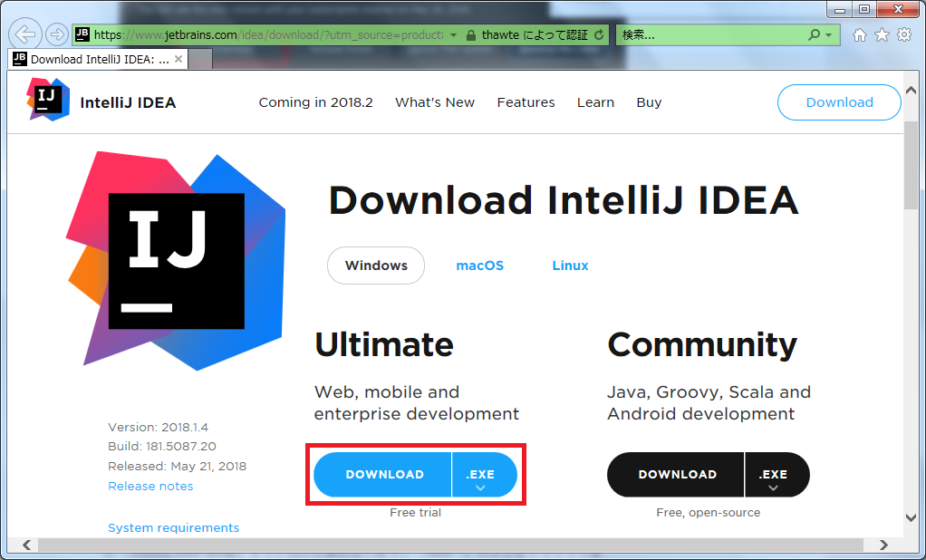
Task: Click the Version: 2018.1.4 text
Action: point(159,427)
